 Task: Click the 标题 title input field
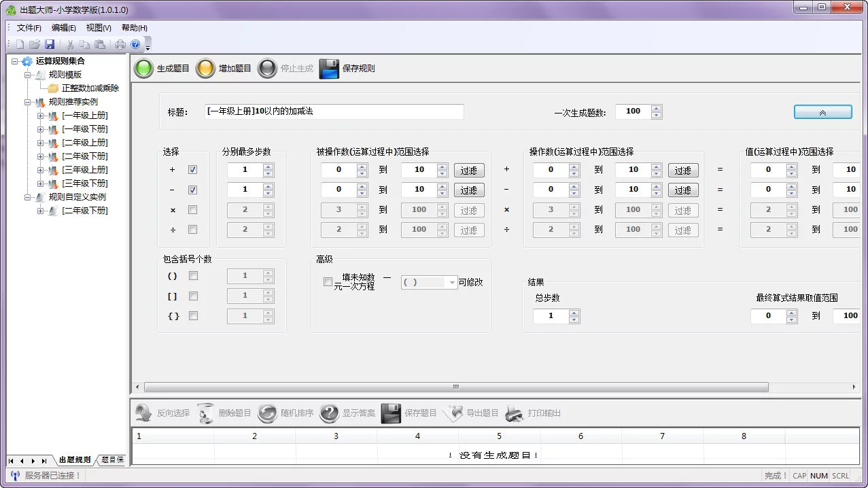click(x=334, y=111)
